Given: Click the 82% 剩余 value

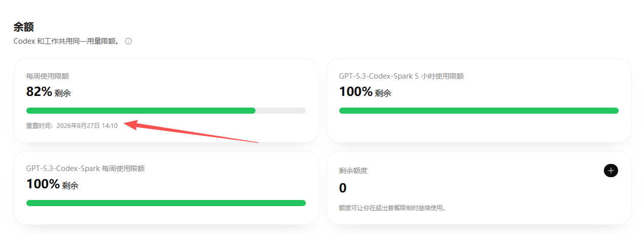Looking at the screenshot, I should click(x=48, y=92).
